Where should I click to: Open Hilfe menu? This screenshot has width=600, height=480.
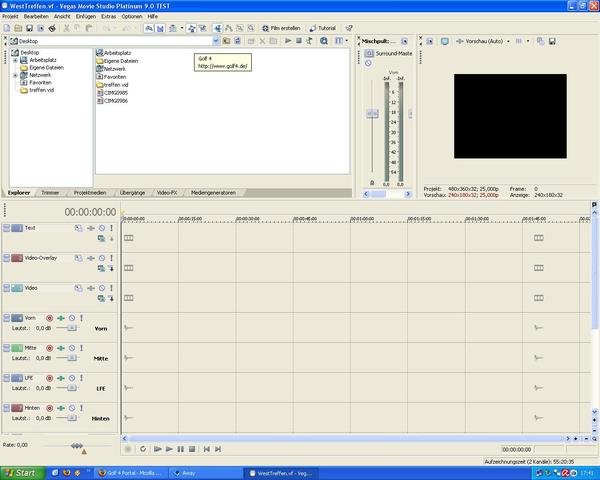tap(152, 16)
